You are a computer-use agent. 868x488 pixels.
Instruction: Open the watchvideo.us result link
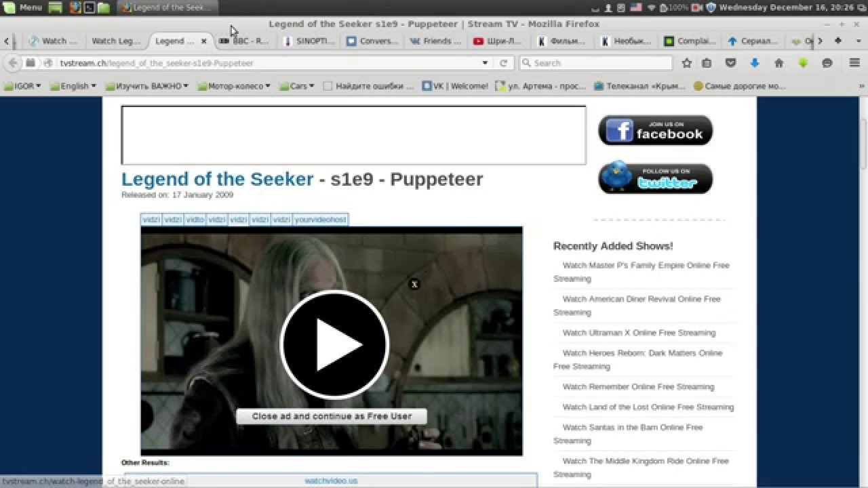click(331, 481)
